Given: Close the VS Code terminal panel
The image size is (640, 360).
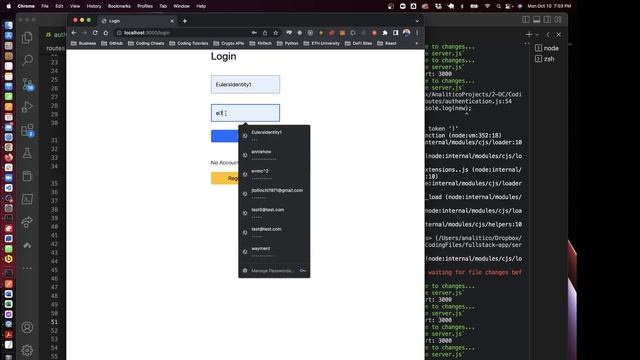Looking at the screenshot, I should click(x=559, y=35).
